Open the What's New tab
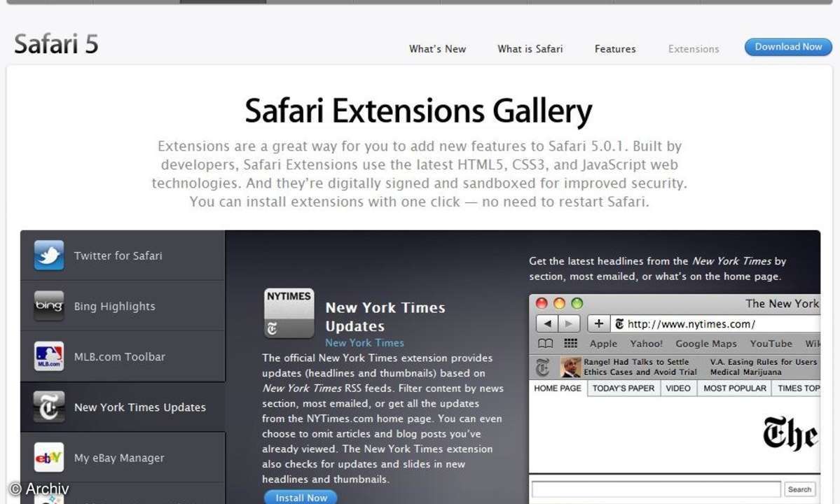Screen dimensions: 840x504 [438, 49]
